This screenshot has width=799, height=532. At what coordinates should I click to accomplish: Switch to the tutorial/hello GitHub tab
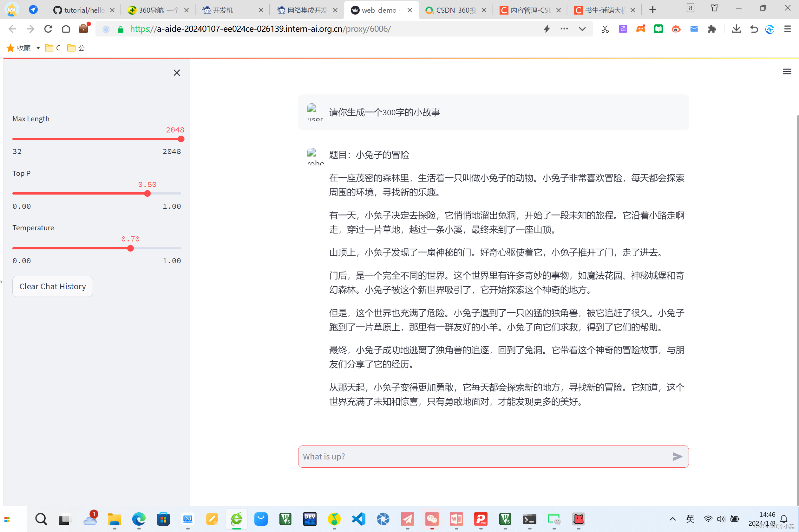tap(84, 10)
